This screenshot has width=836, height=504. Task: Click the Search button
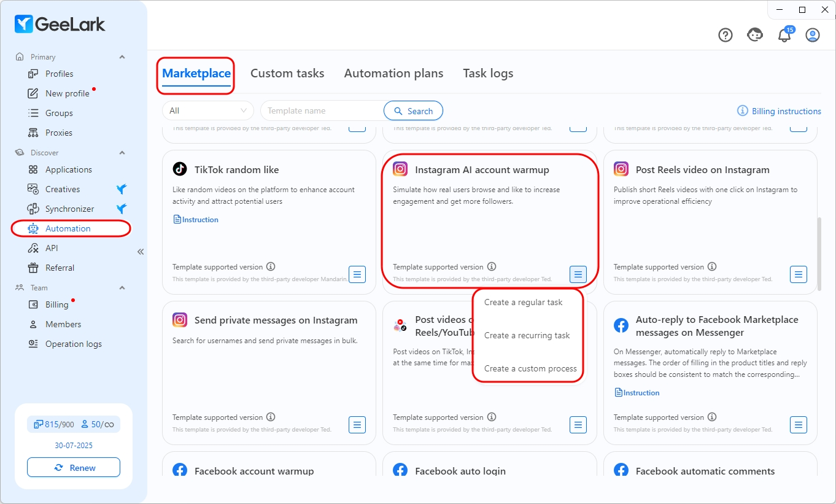(x=413, y=110)
